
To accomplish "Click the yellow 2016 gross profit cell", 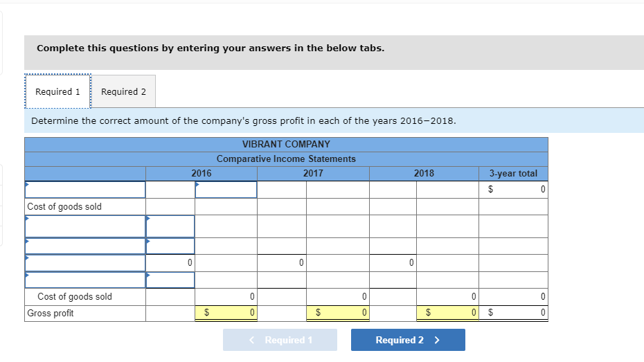I will pyautogui.click(x=226, y=313).
